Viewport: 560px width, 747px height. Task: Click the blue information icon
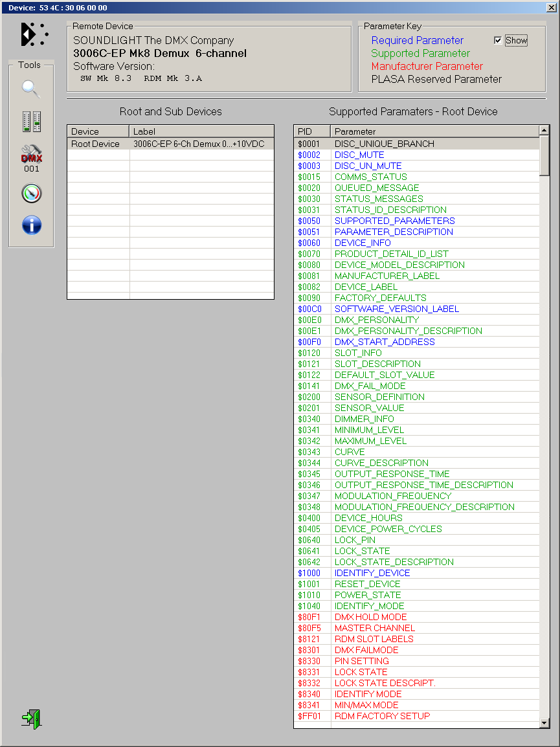click(31, 225)
